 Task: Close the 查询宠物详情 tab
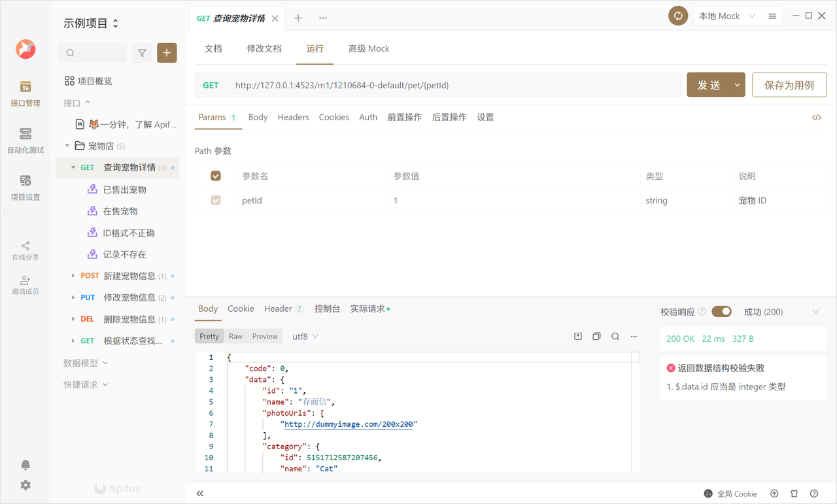click(x=275, y=18)
